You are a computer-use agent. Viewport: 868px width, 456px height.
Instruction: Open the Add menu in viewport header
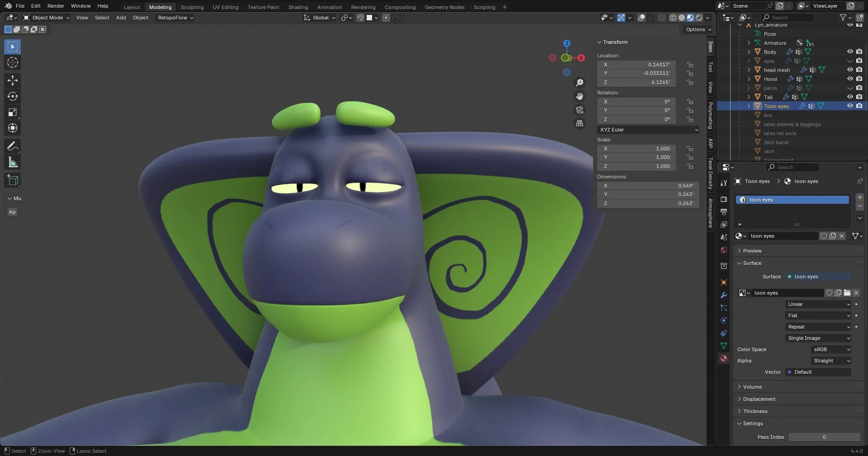click(x=121, y=18)
